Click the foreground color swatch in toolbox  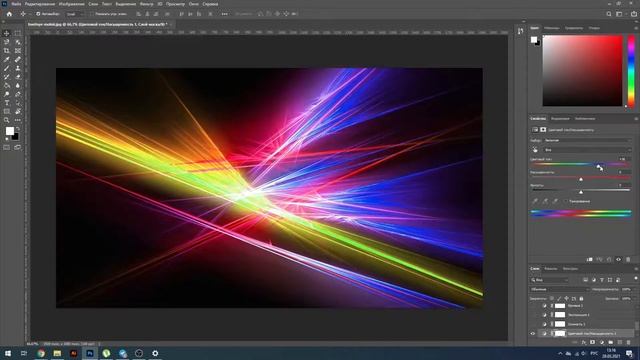[x=9, y=131]
